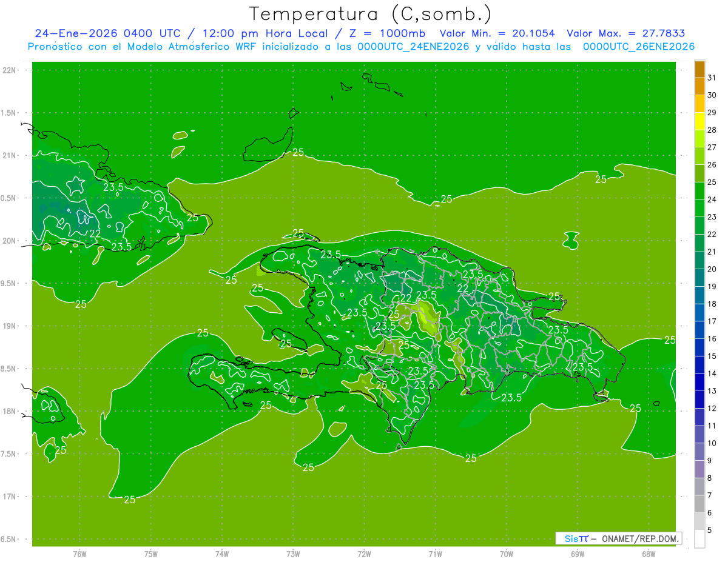Click the '20' legend value
This screenshot has height=562, width=728.
point(712,269)
